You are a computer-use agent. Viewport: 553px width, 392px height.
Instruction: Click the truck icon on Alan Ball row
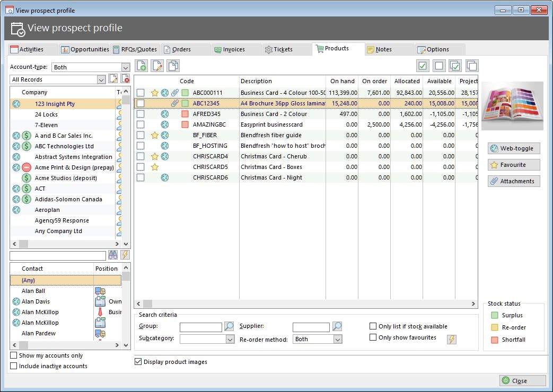pos(100,291)
